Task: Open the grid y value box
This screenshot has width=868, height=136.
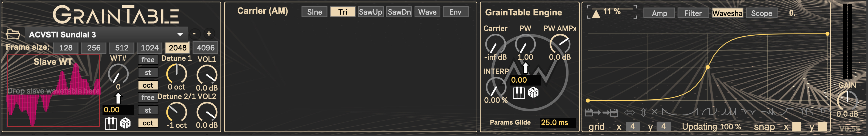Action: (x=663, y=127)
